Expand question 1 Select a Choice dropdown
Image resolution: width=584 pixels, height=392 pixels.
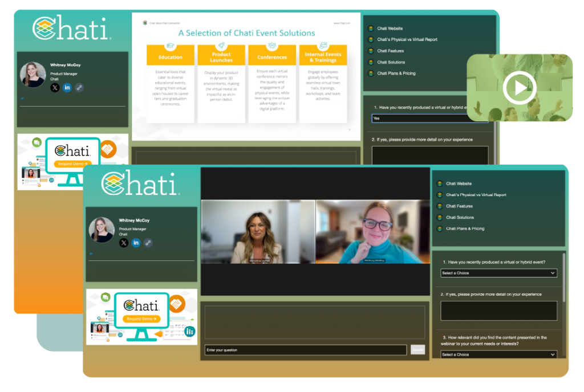pos(498,273)
